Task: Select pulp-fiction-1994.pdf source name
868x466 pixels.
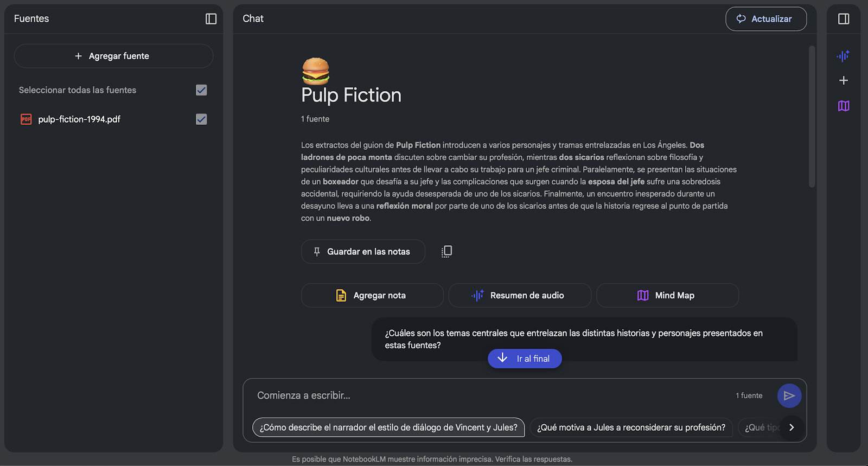Action: click(79, 119)
